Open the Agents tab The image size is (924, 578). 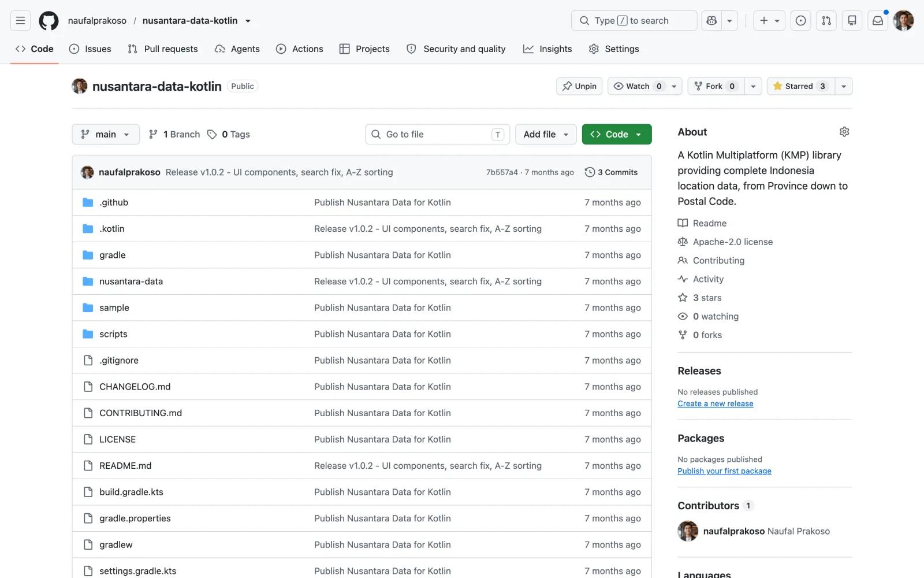237,49
